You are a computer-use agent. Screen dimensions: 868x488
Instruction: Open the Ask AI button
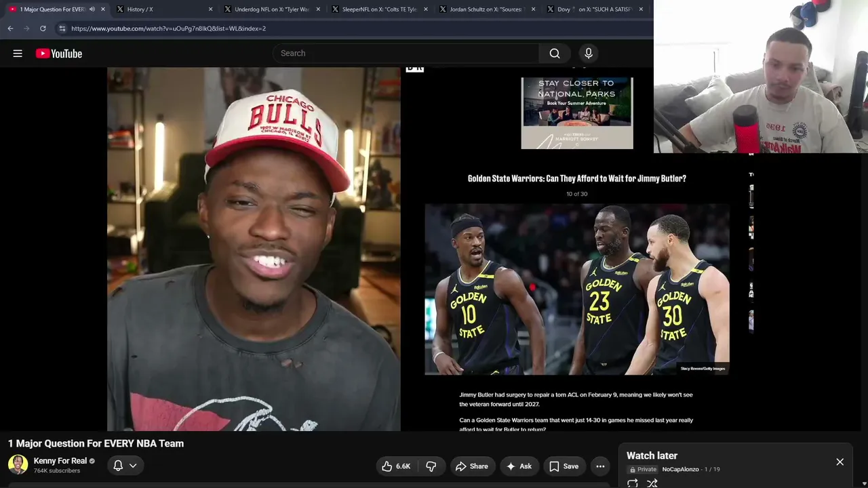tap(519, 466)
